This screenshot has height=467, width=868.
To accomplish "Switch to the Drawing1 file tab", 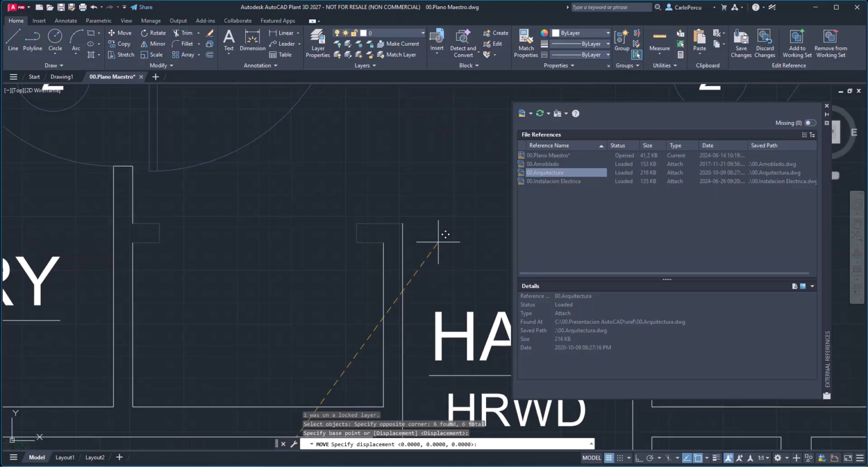I will click(62, 77).
